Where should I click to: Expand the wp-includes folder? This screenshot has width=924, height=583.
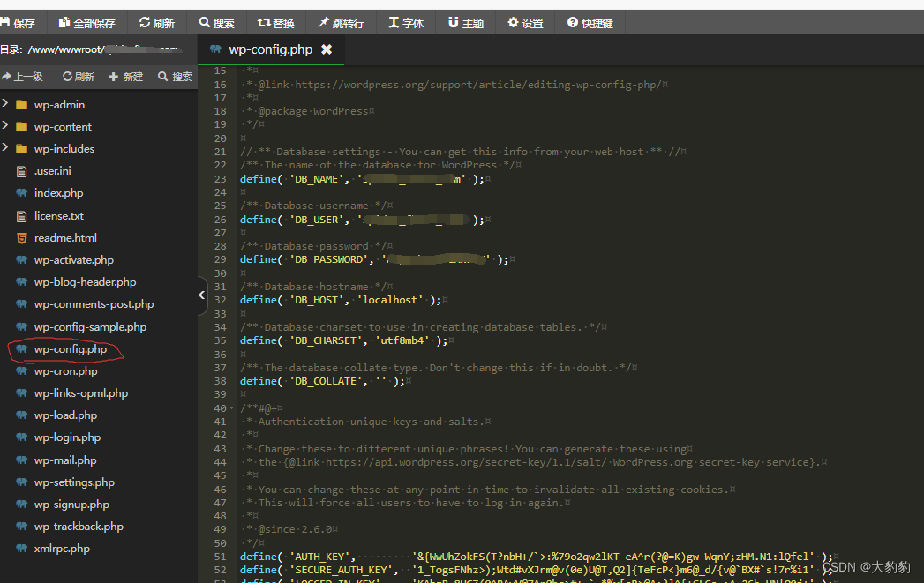[6, 148]
